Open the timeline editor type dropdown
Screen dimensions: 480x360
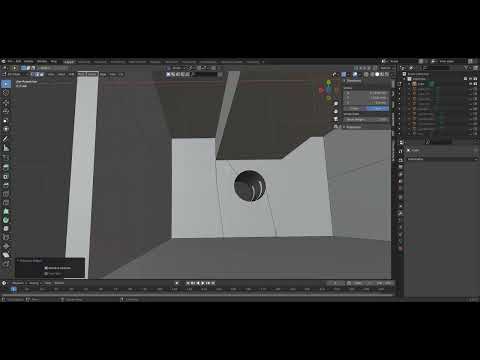pyautogui.click(x=5, y=283)
